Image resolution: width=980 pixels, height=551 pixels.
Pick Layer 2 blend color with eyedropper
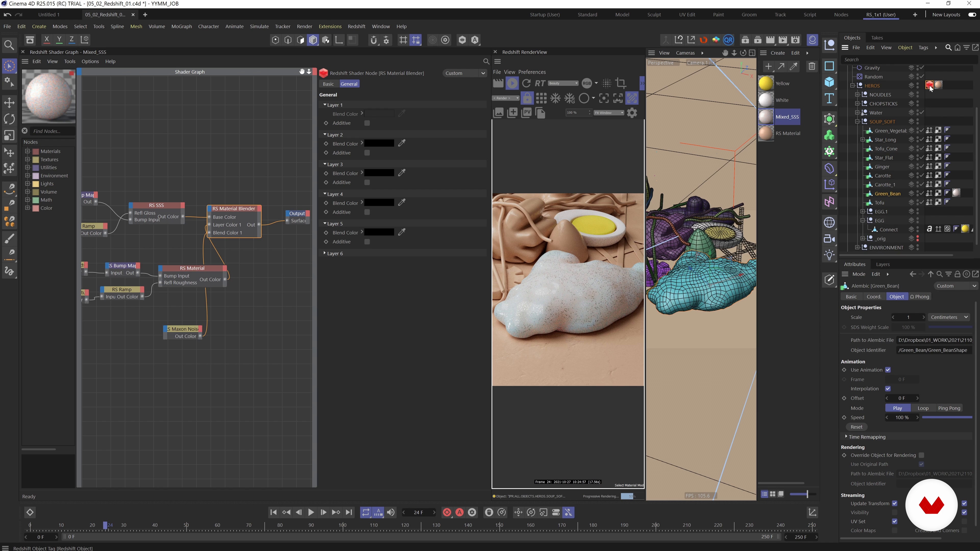coord(402,143)
